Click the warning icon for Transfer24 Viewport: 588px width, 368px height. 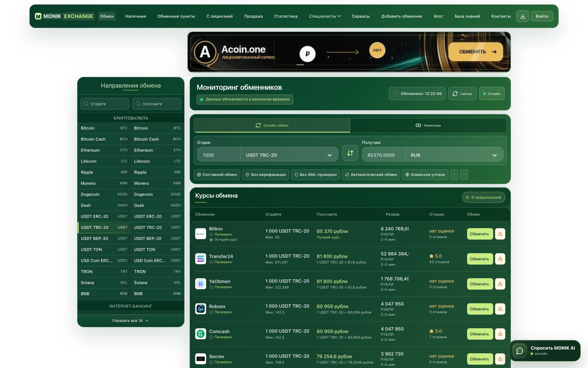coord(500,259)
